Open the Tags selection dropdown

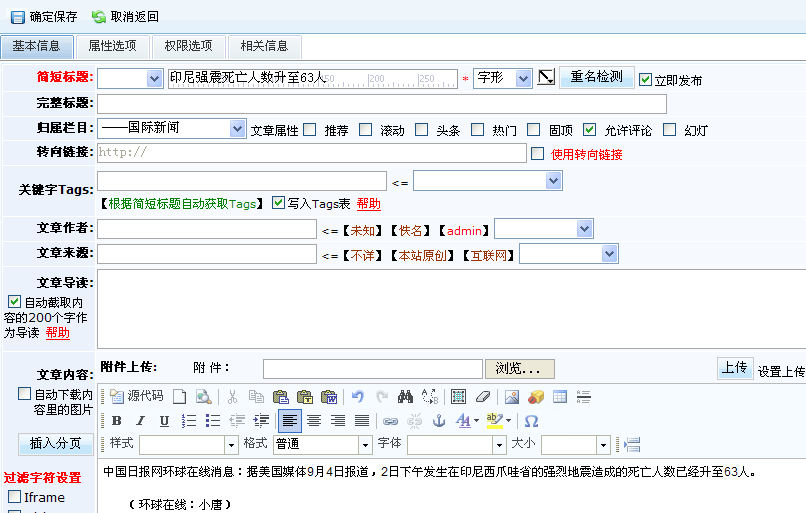[x=487, y=180]
